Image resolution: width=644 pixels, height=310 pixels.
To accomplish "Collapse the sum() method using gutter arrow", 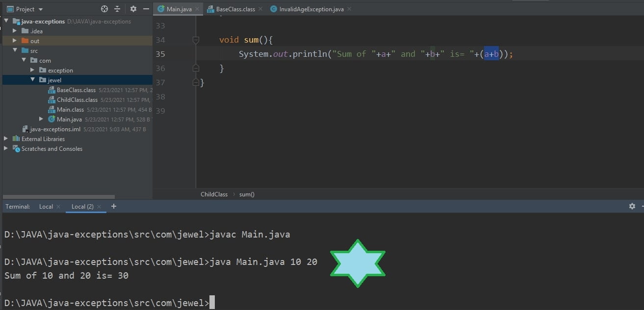I will [196, 40].
